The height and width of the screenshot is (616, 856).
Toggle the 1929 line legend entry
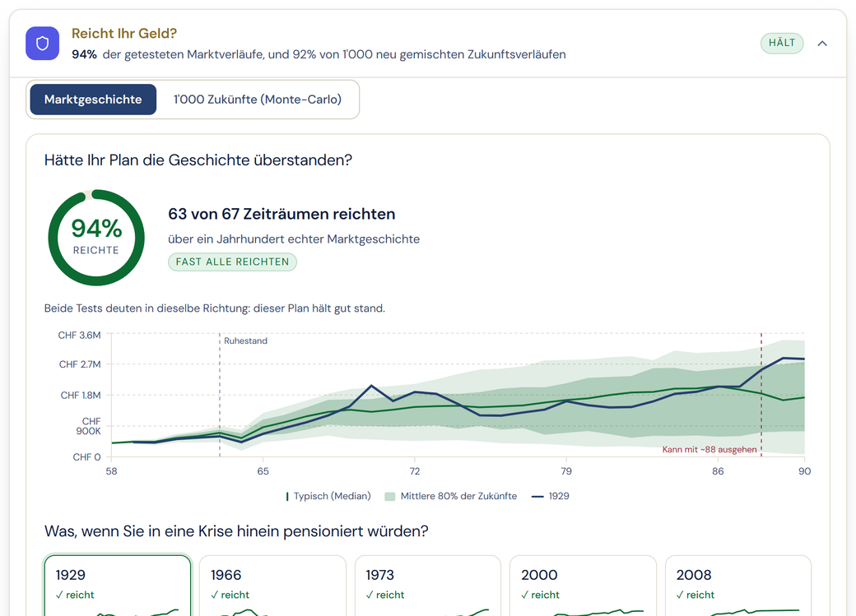(551, 496)
